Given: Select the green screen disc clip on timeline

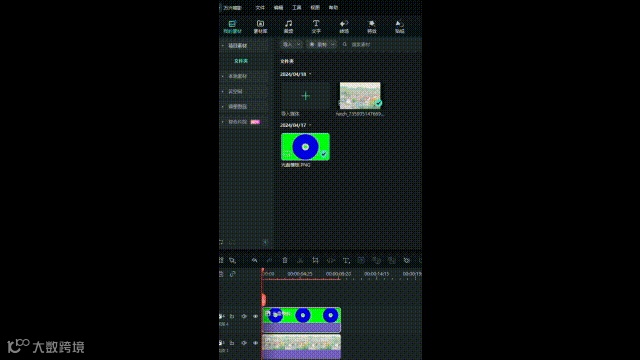Looking at the screenshot, I should click(302, 320).
